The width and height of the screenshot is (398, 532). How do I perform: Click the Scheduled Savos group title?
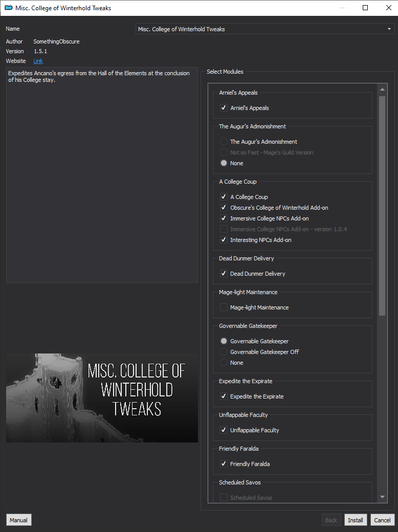pos(240,482)
